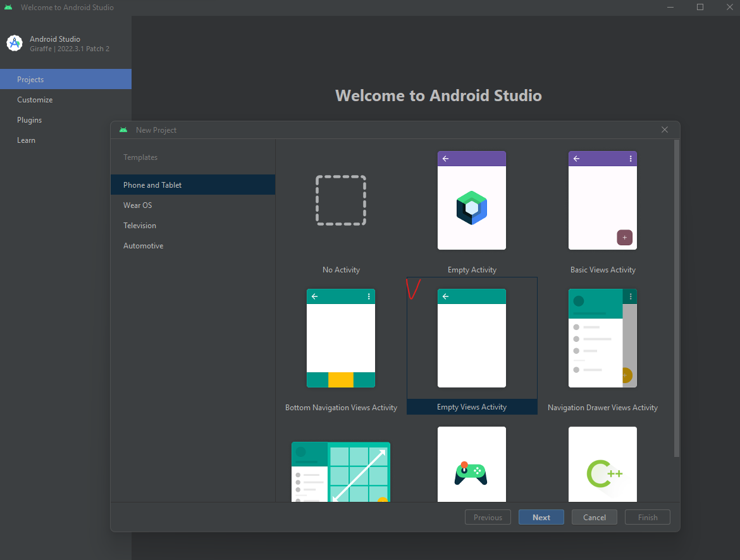The width and height of the screenshot is (740, 560).
Task: Click the Next button
Action: coord(541,518)
